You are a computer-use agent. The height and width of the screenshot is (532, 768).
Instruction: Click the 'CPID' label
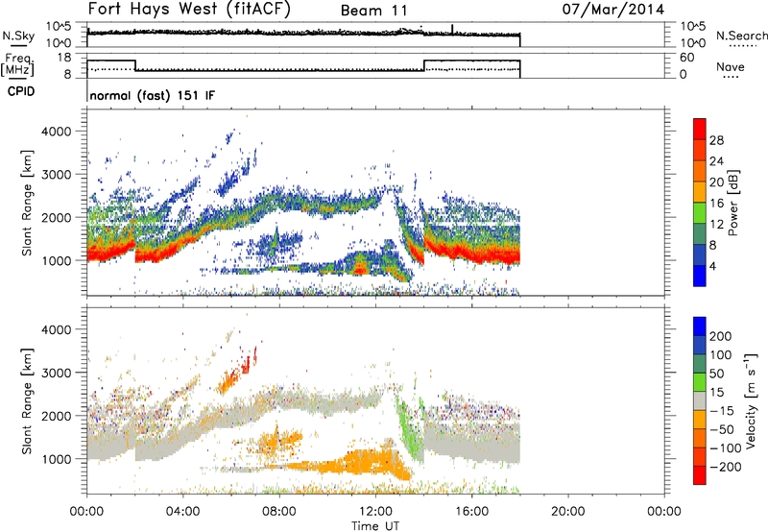[x=21, y=91]
